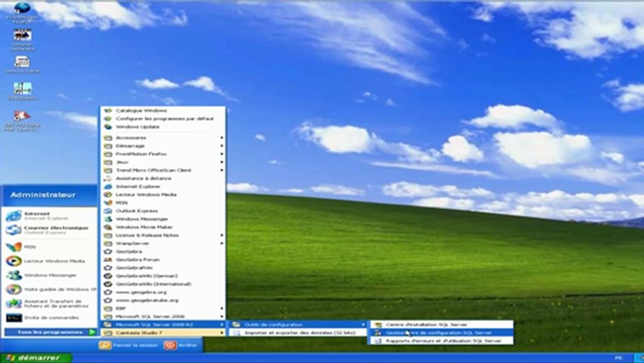Open the EBP desktop shortcut icon
Viewport: 644px width, 363px height.
click(x=22, y=120)
